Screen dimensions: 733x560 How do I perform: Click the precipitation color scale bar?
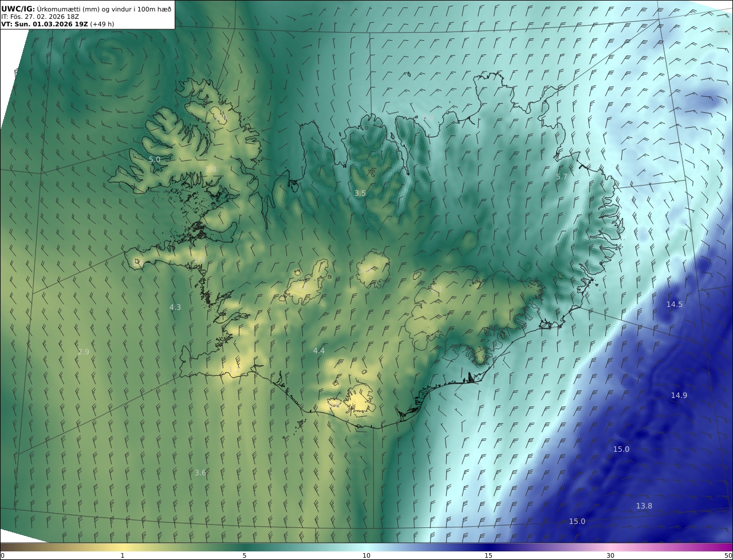pyautogui.click(x=366, y=547)
